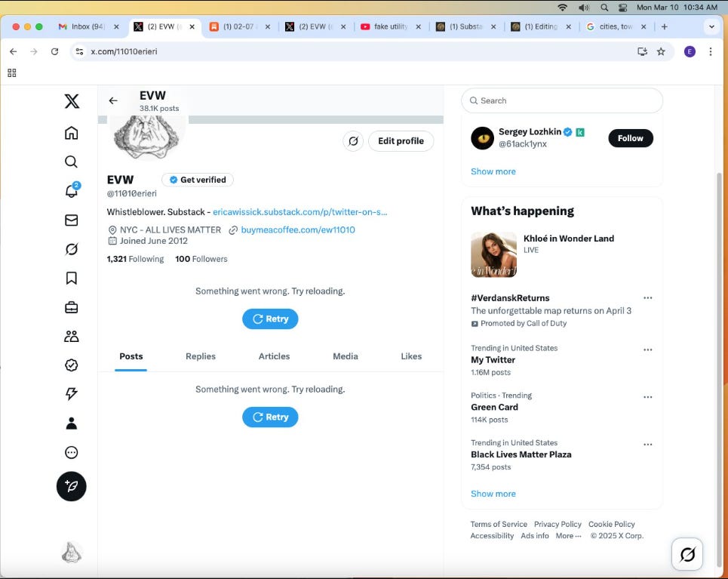Click the address bar URL x.com/11010erieri
Screen dimensions: 728x579
coord(124,51)
